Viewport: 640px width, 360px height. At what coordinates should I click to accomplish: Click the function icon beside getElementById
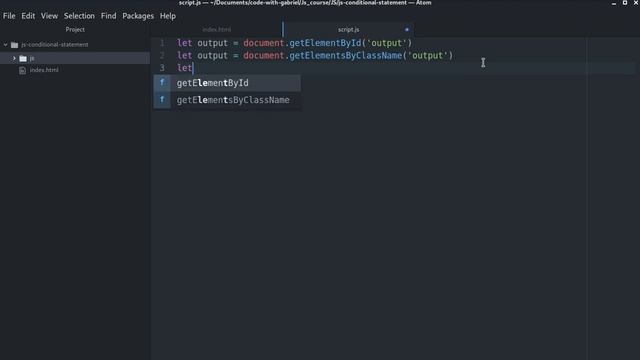pos(162,83)
